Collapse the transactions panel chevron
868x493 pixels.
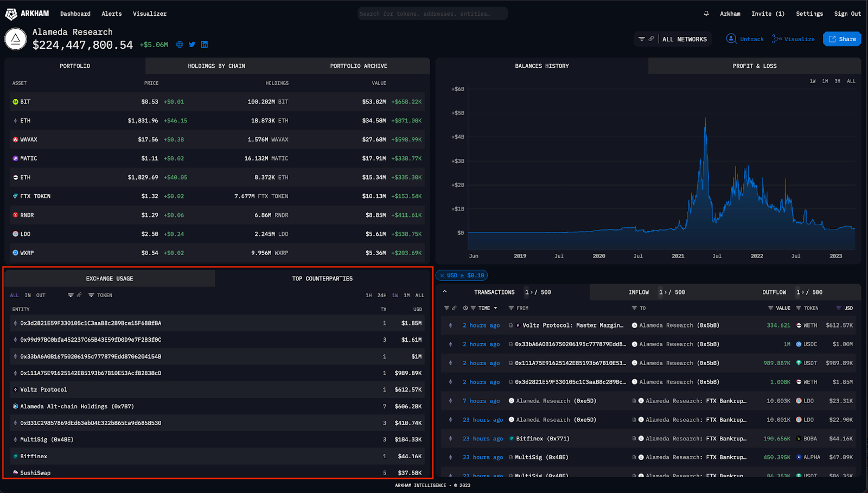[x=445, y=292]
